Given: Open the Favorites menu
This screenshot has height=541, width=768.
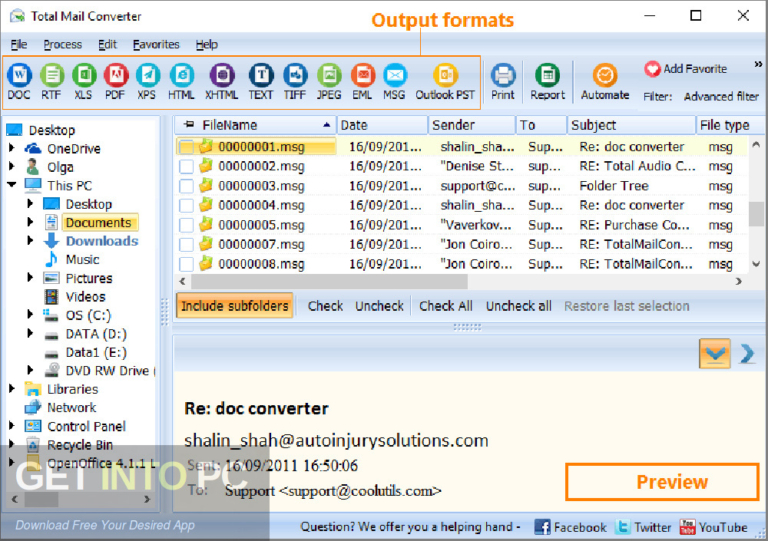Looking at the screenshot, I should coord(156,45).
